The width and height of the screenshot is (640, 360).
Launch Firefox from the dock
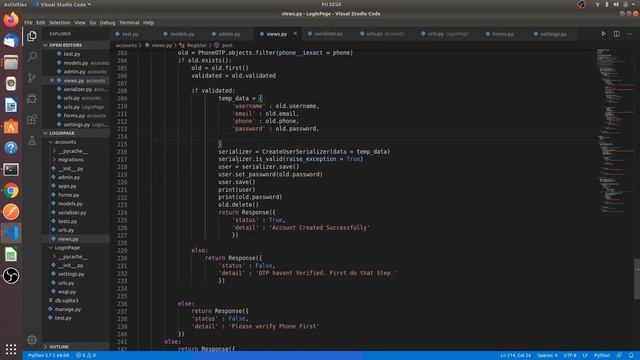pyautogui.click(x=11, y=20)
